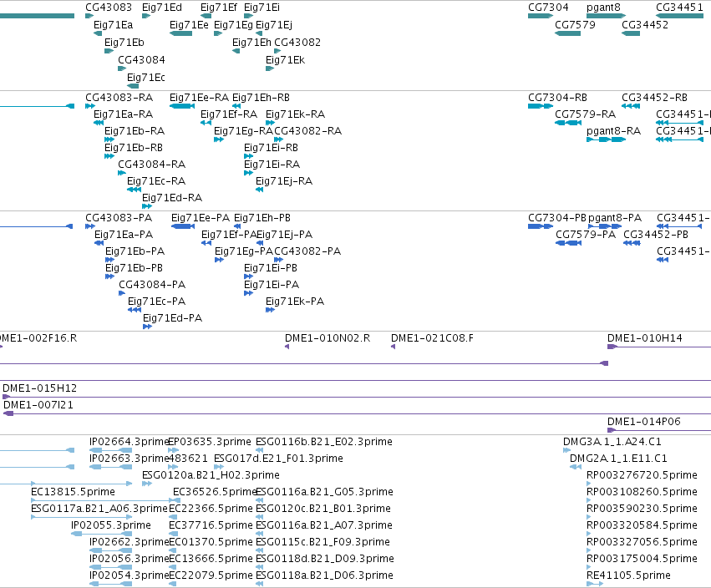Select the CG7579-RA transcript
The image size is (711, 588).
click(568, 123)
